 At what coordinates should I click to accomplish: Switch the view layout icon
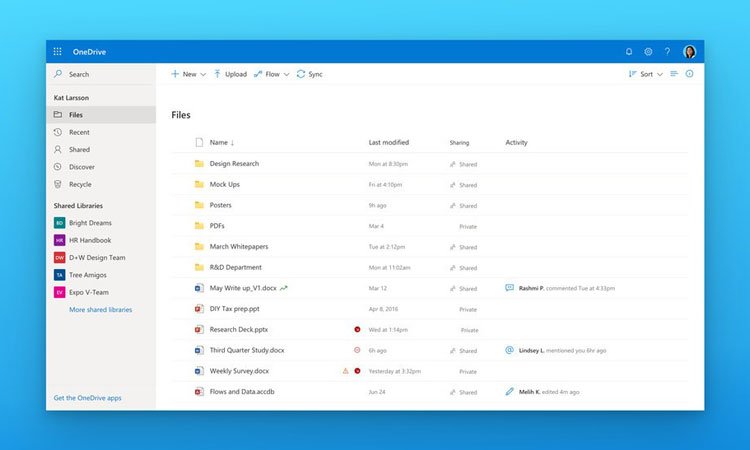(x=674, y=74)
